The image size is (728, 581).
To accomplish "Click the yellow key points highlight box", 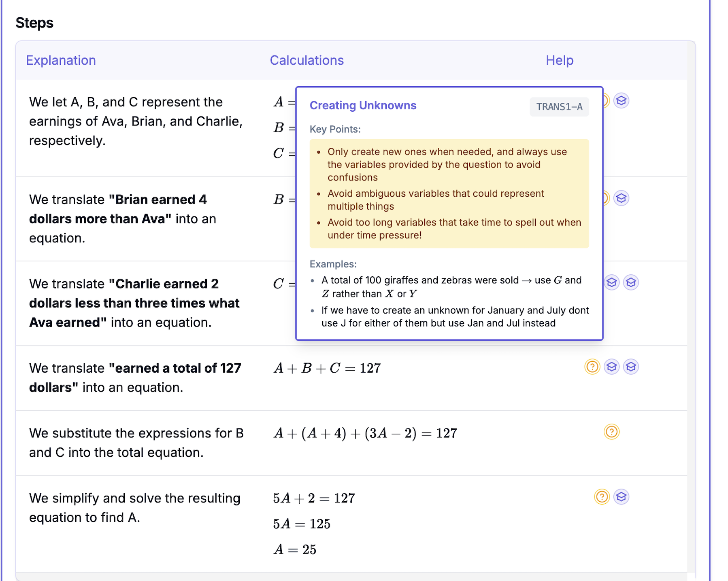I will (449, 193).
